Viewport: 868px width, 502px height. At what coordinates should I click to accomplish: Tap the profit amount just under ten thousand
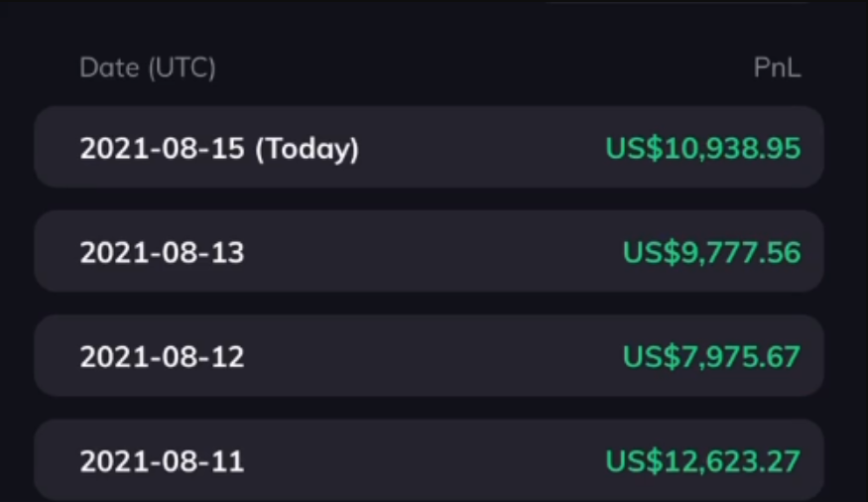[711, 252]
